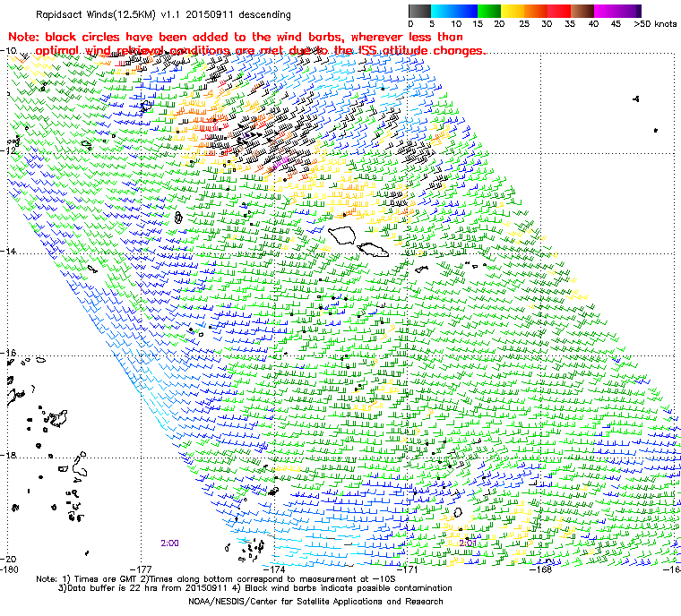Image resolution: width=681 pixels, height=616 pixels.
Task: Click the 'NOAA/NESDIS/Center for Satellite Applications' credit line
Action: click(x=315, y=602)
